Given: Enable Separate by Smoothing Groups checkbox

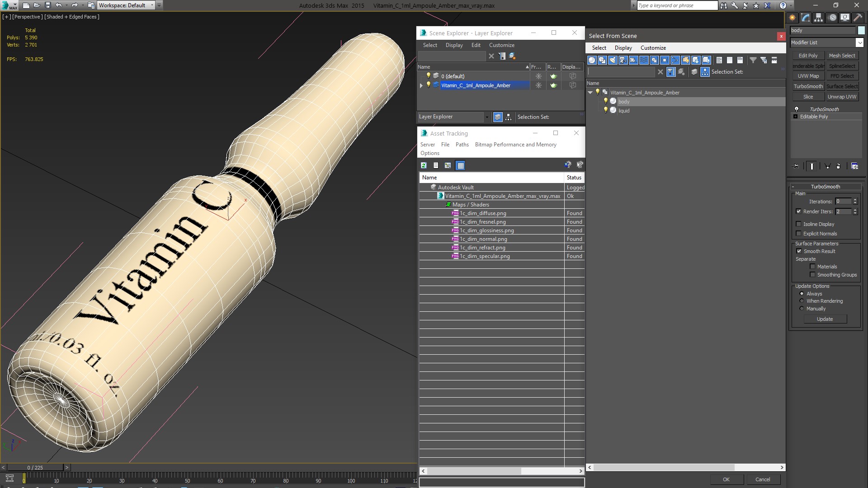Looking at the screenshot, I should (812, 275).
